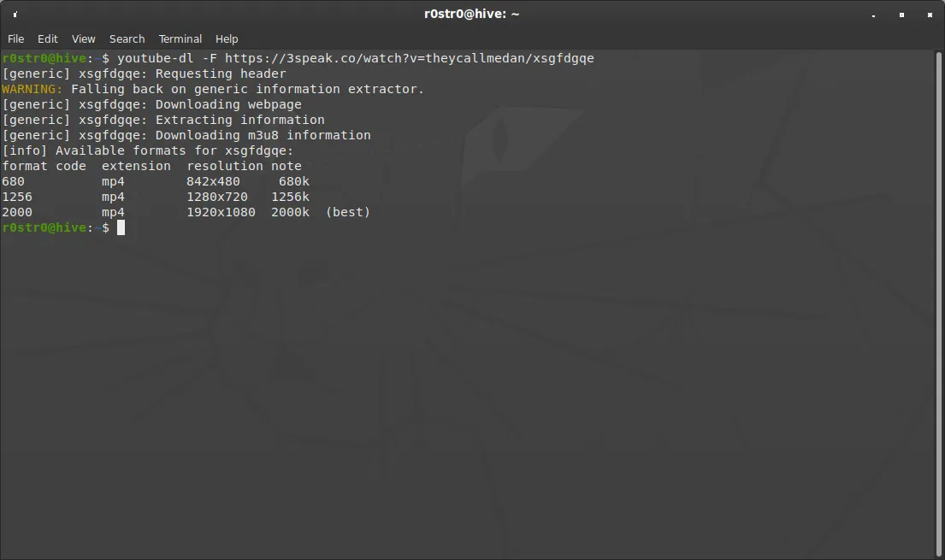Click resolution '1280x720'
Screen dimensions: 945x560
(217, 197)
